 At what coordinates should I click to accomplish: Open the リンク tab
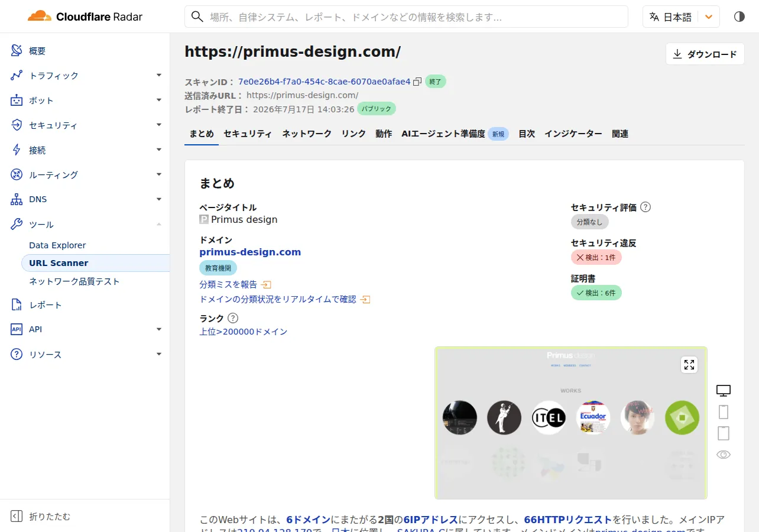coord(353,134)
